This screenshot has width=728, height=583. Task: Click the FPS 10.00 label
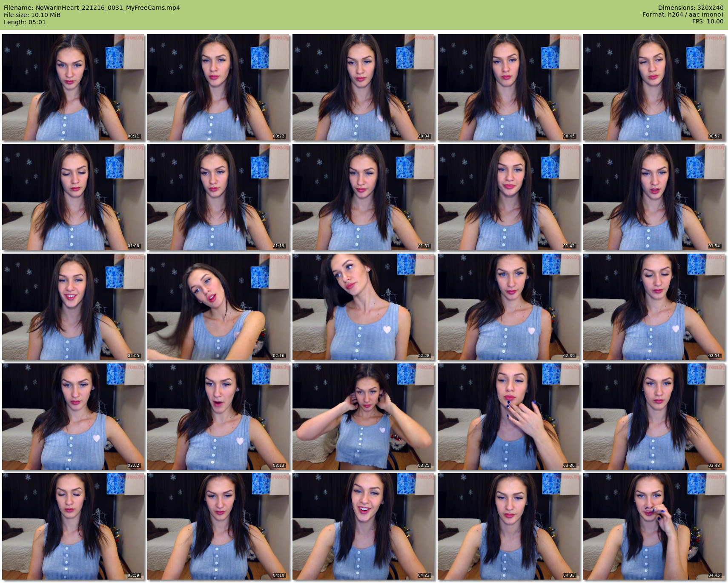[x=708, y=21]
